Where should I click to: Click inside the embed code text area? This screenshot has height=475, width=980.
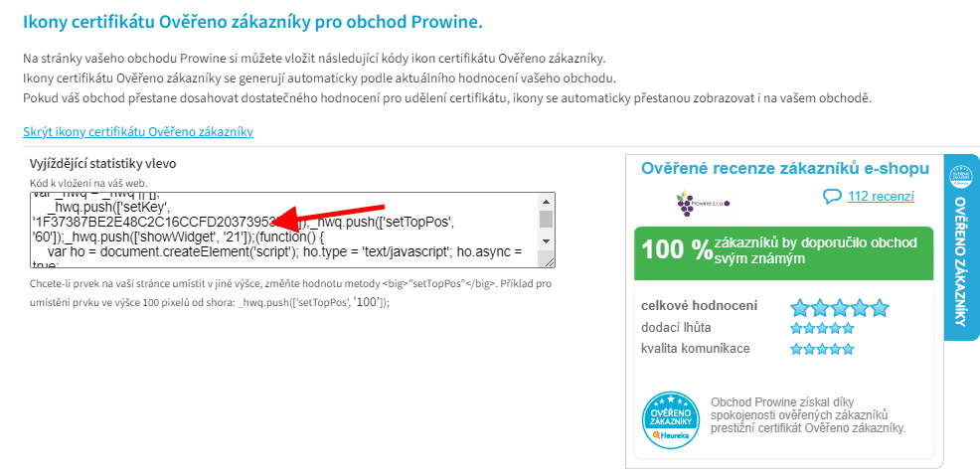[x=284, y=230]
